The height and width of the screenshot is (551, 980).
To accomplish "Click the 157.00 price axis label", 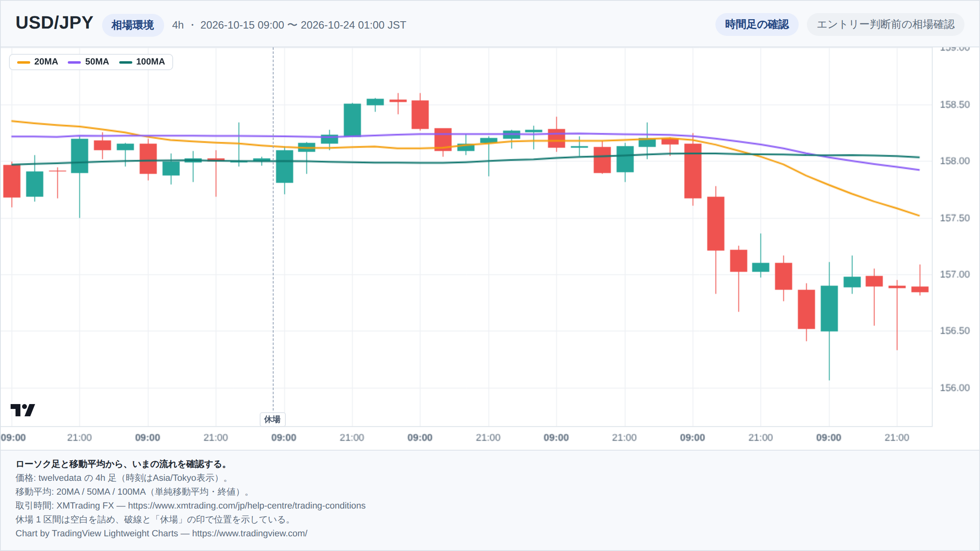I will 954,274.
